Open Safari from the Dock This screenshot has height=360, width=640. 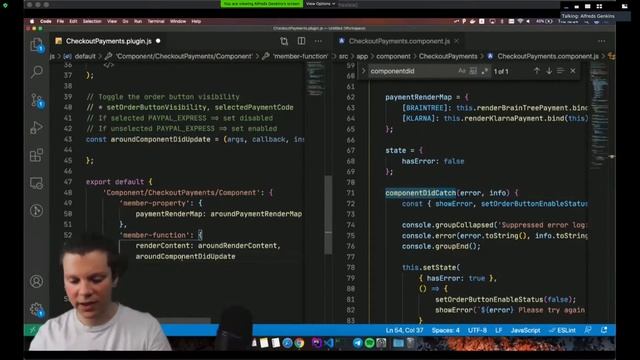287,343
